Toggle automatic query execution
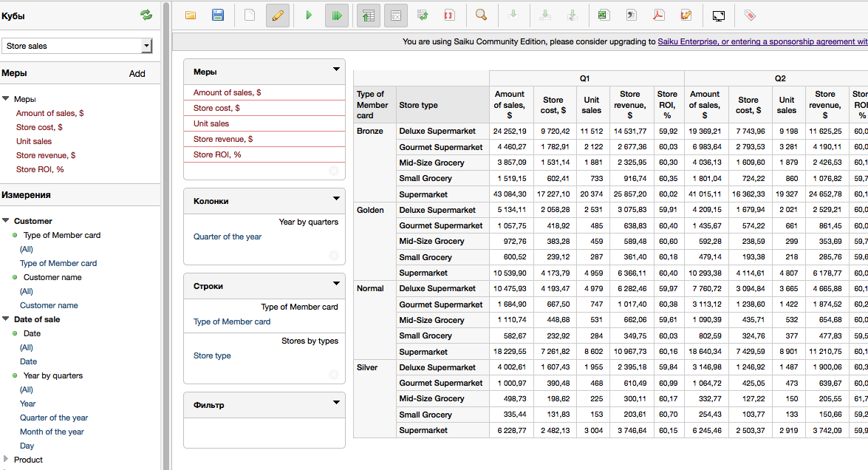 click(337, 16)
